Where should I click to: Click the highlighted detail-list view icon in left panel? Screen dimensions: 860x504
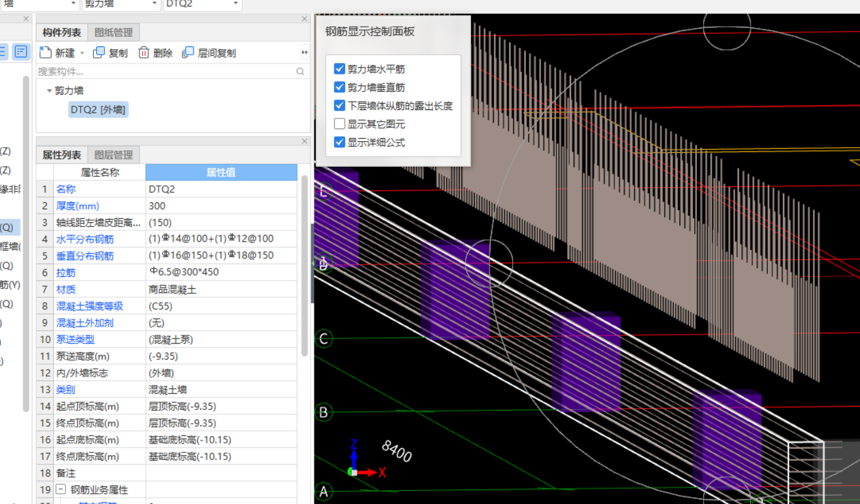pyautogui.click(x=21, y=52)
